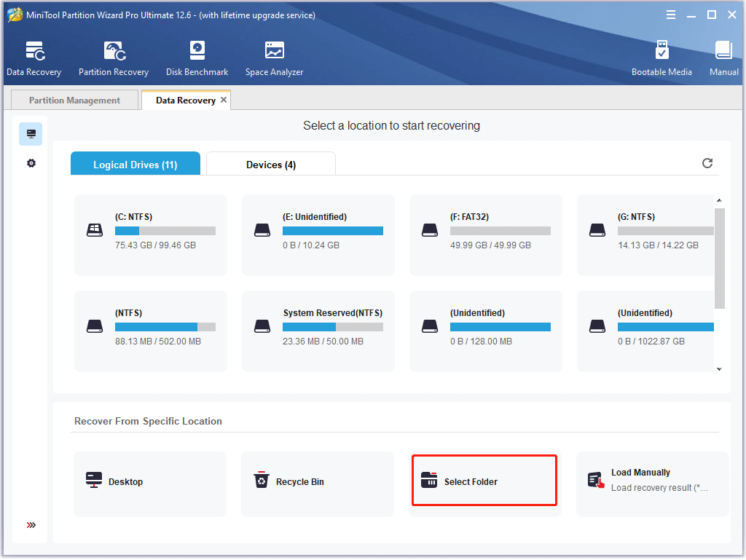Click the System Reserved drive icon
Viewport: 746px width, 560px height.
tap(262, 326)
